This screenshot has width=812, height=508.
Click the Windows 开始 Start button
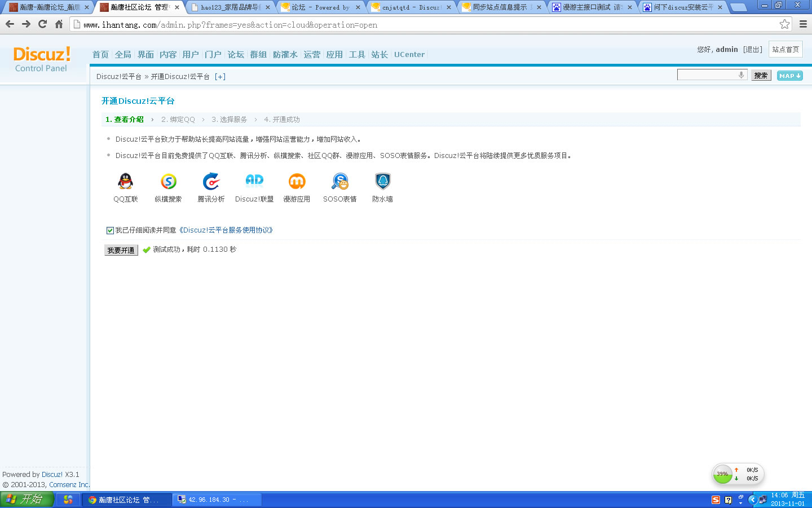[27, 500]
